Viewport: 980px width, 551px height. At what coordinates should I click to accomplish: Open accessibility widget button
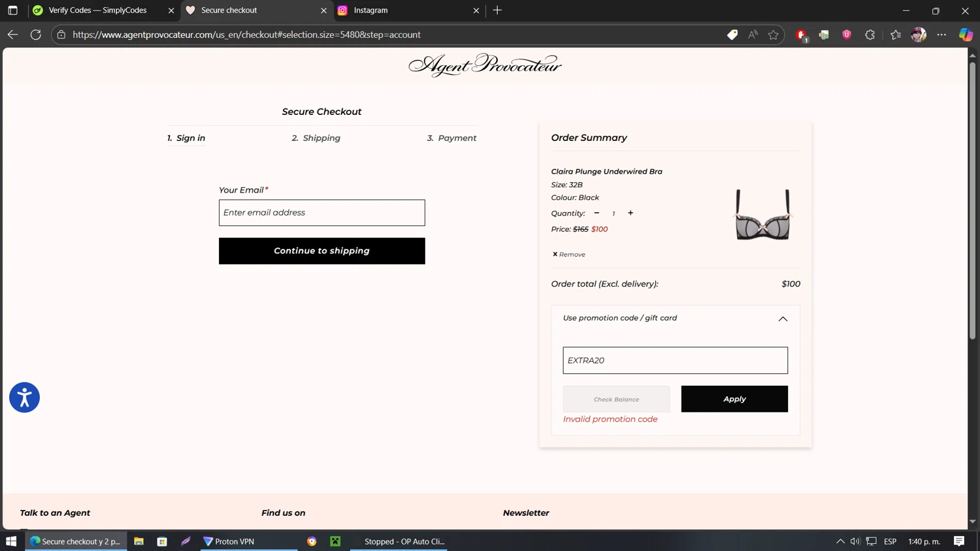25,398
